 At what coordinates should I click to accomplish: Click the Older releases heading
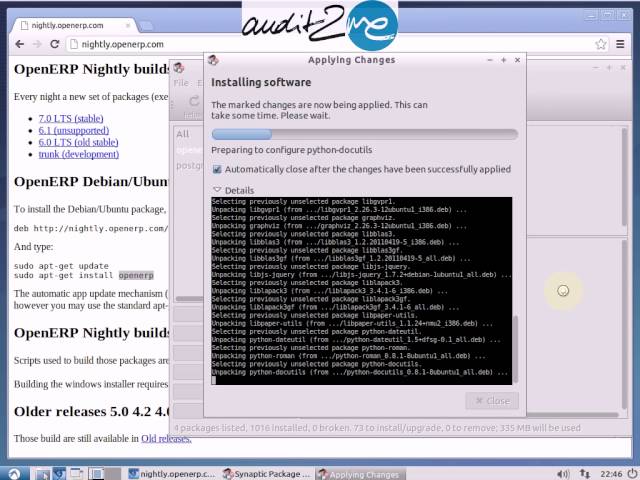pyautogui.click(x=92, y=411)
